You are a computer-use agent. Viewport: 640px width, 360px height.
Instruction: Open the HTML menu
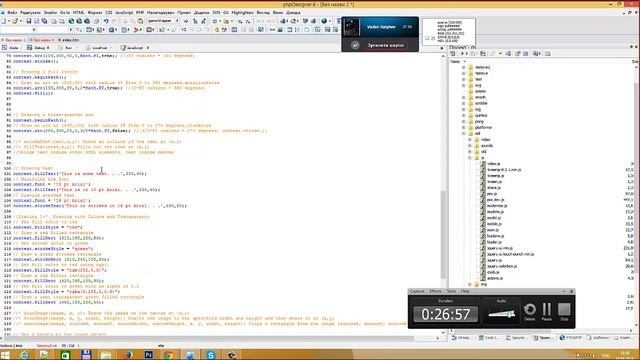pyautogui.click(x=78, y=13)
